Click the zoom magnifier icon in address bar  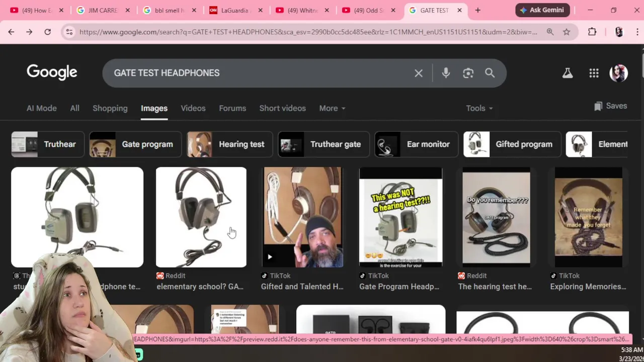click(550, 32)
